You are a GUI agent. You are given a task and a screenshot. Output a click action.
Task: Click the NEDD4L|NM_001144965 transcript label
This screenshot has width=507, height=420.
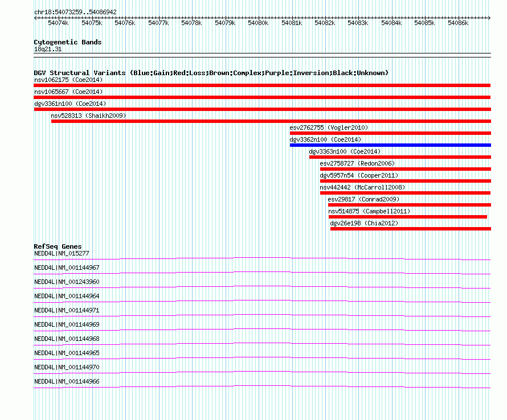[x=67, y=353]
